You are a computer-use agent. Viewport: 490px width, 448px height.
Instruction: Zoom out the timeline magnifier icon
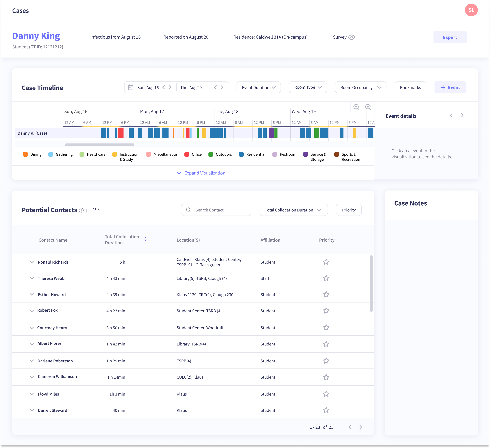pos(356,107)
